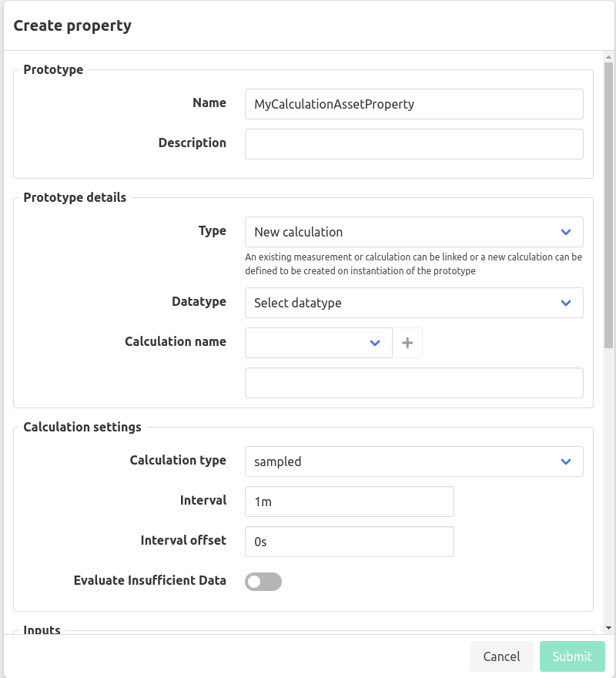Toggle the Evaluate Insufficient Data switch
This screenshot has height=678, width=616.
(x=263, y=582)
